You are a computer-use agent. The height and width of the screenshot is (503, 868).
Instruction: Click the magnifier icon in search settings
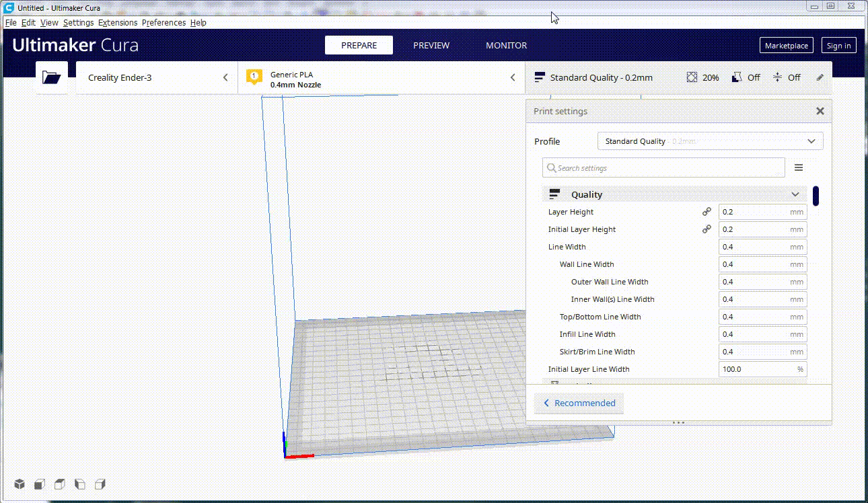552,167
